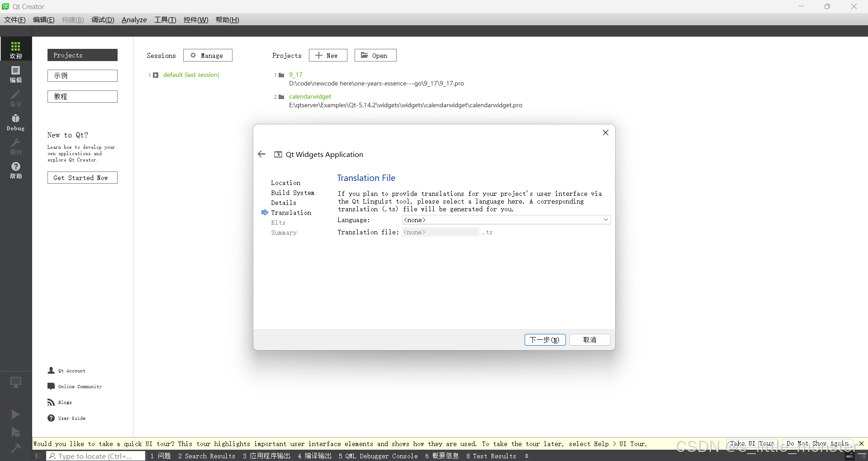The width and height of the screenshot is (868, 461).
Task: Open the 帮助(H) menu in the menu bar
Action: pyautogui.click(x=228, y=19)
